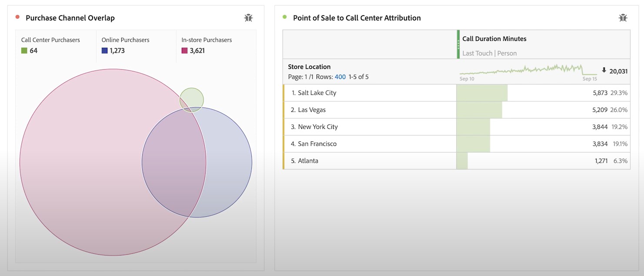Click the green dot beside Point of Sale title
Viewport: 644px width, 276px height.
pyautogui.click(x=285, y=17)
